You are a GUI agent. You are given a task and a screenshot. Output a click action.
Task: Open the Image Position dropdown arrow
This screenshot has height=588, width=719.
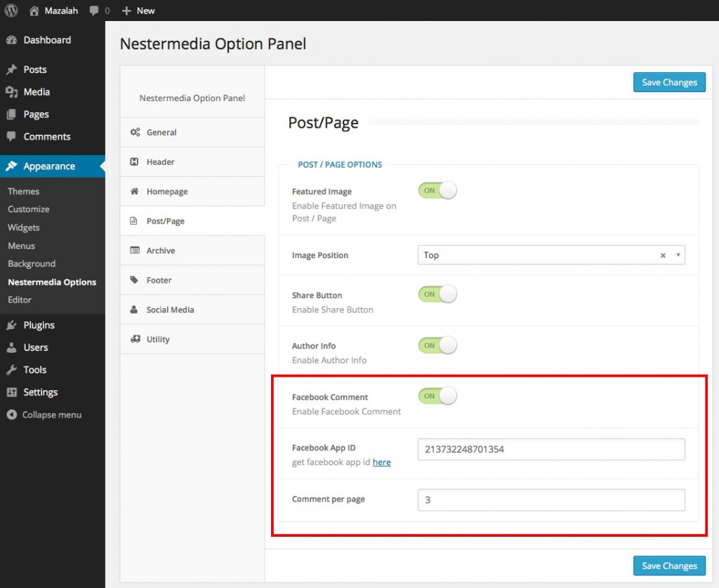pos(678,255)
